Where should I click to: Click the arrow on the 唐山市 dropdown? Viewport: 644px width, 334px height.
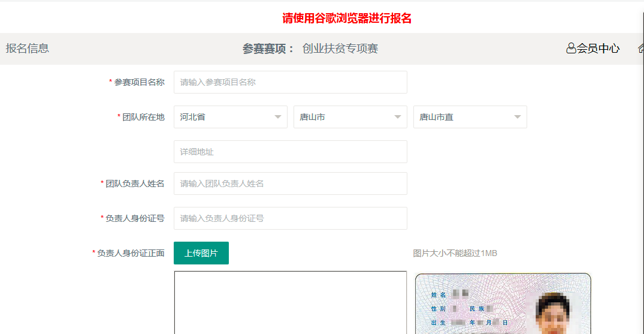click(398, 117)
